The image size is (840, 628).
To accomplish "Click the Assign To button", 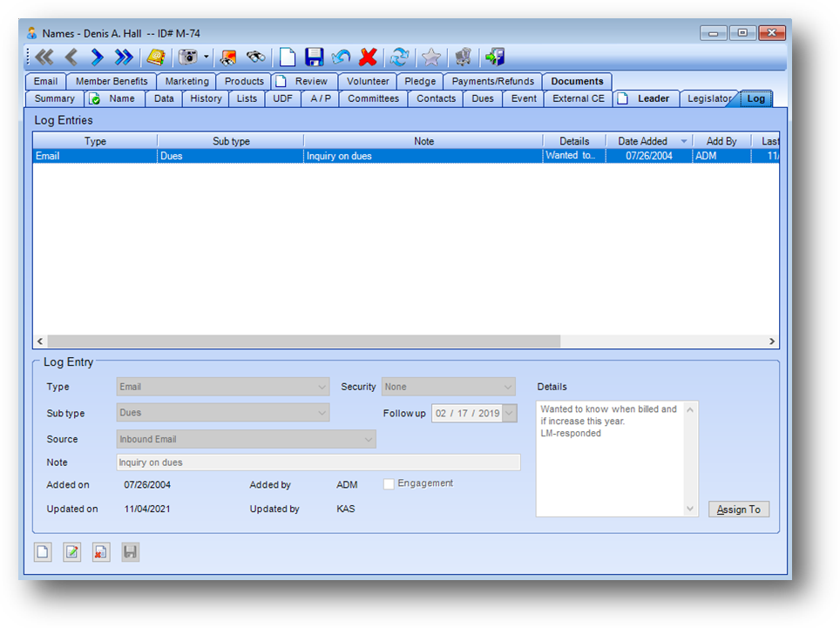I will (x=739, y=510).
